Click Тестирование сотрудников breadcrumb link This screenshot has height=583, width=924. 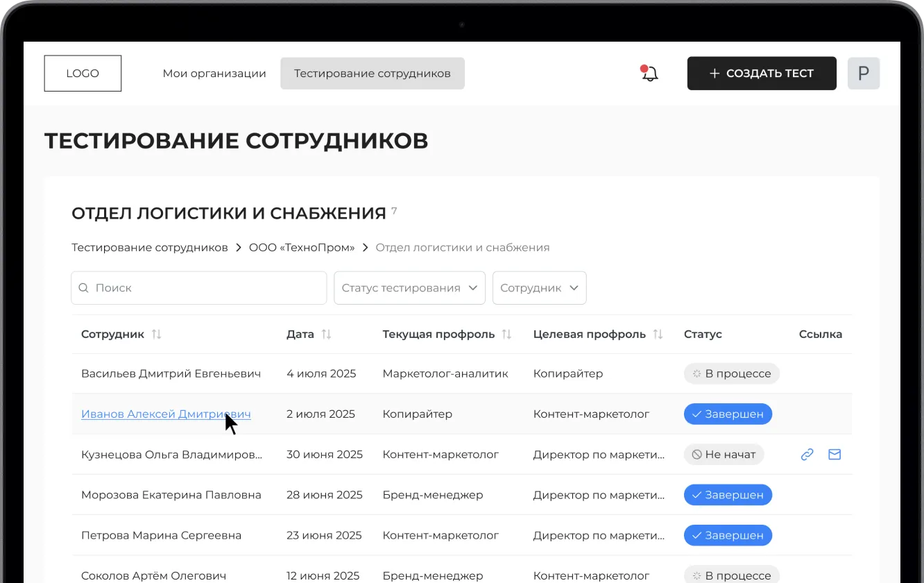[149, 248]
